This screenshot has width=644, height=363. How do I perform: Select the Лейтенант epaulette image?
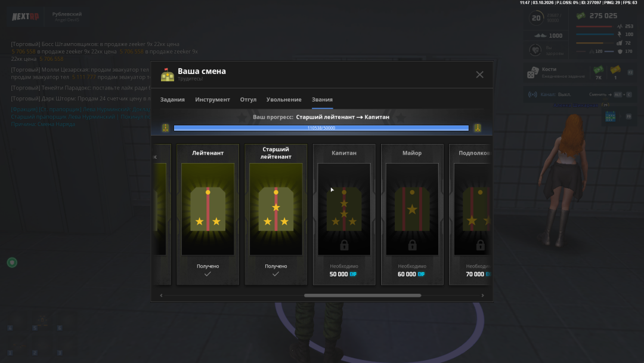tap(208, 209)
